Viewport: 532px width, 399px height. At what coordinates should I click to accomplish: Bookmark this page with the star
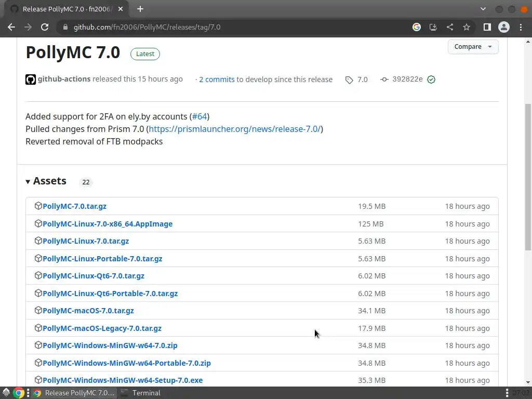pyautogui.click(x=467, y=27)
